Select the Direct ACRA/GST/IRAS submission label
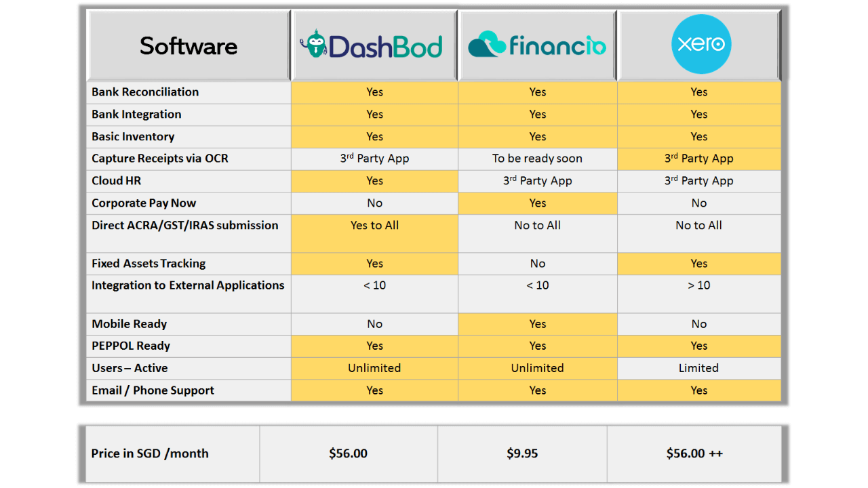This screenshot has height=488, width=868. click(x=185, y=225)
